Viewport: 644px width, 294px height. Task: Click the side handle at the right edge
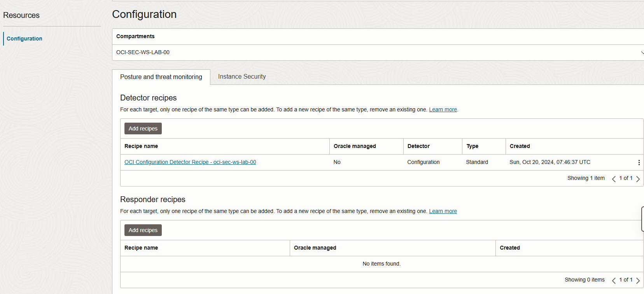pos(642,219)
